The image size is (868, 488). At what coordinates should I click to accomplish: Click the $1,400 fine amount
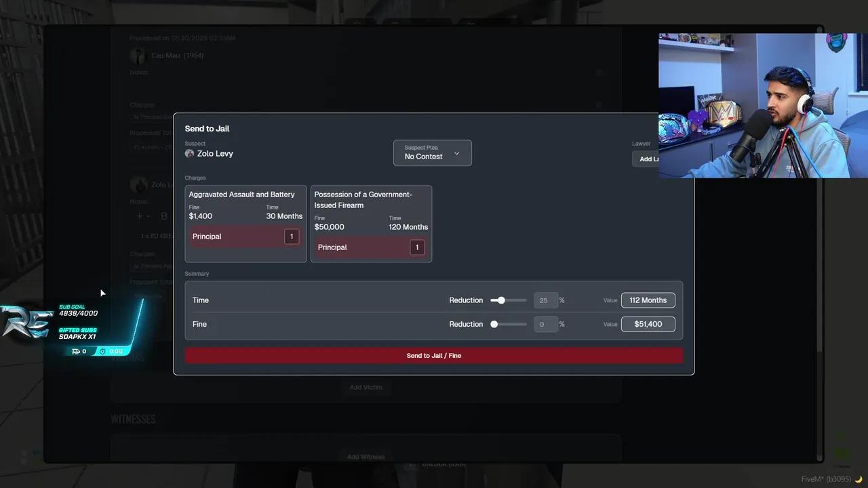(201, 216)
